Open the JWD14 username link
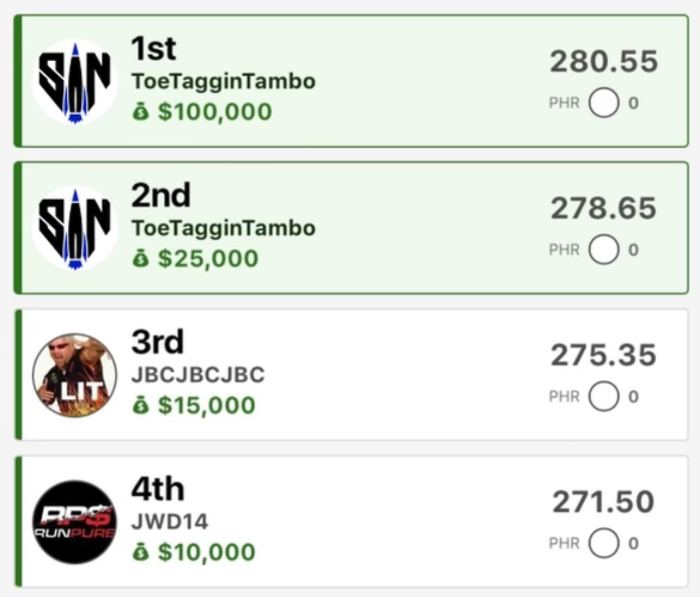 coord(170,522)
